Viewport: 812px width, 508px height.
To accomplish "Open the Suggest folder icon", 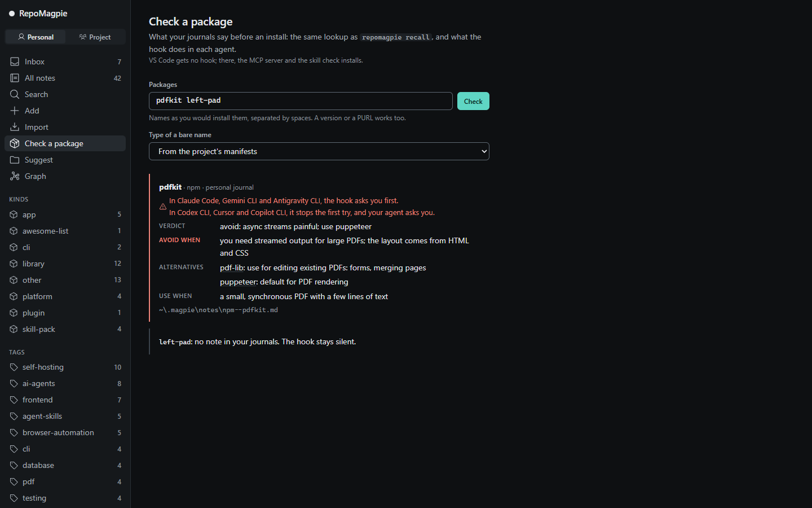I will coord(15,160).
